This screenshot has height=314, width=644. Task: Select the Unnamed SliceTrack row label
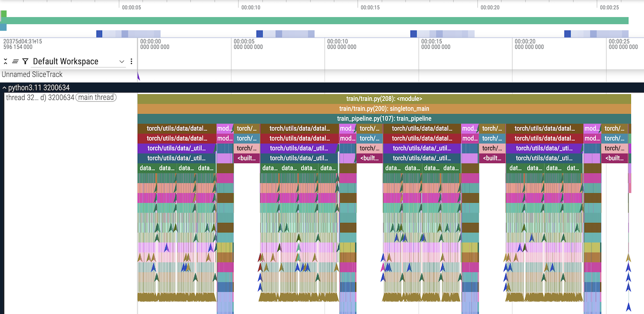32,74
